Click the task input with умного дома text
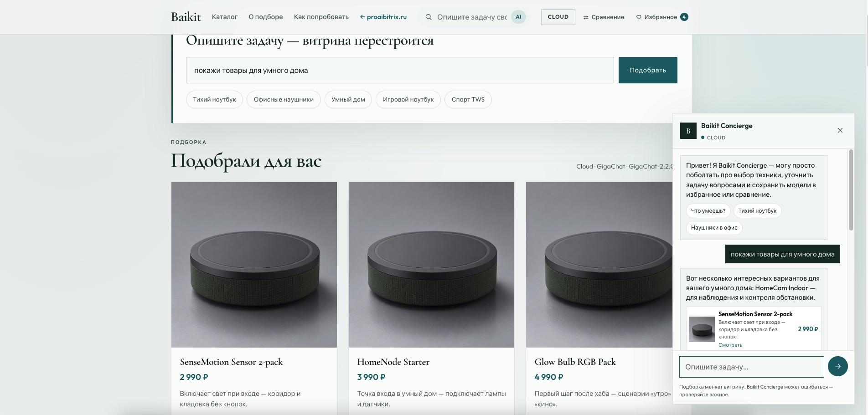Viewport: 868px width, 415px height. pyautogui.click(x=400, y=70)
